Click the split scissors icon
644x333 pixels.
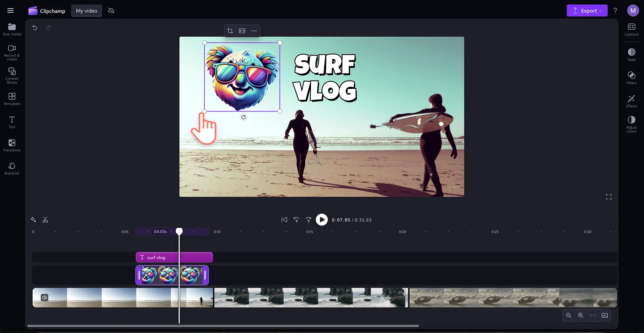pos(45,220)
